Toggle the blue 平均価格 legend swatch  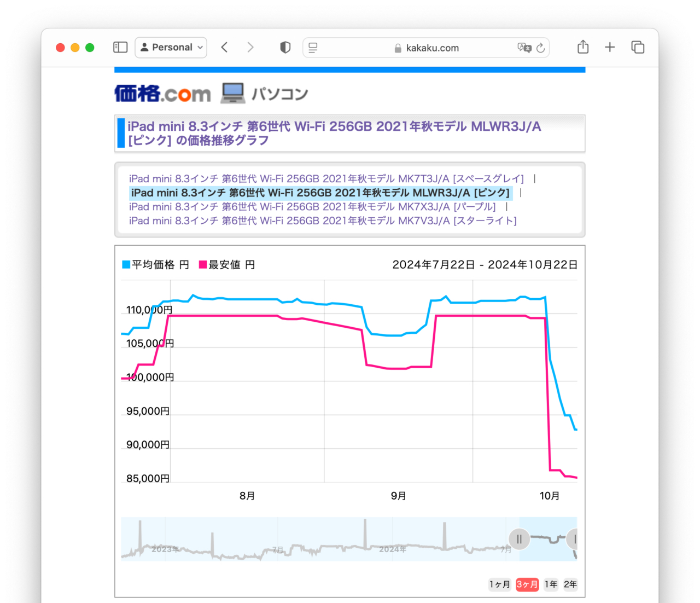[x=126, y=265]
